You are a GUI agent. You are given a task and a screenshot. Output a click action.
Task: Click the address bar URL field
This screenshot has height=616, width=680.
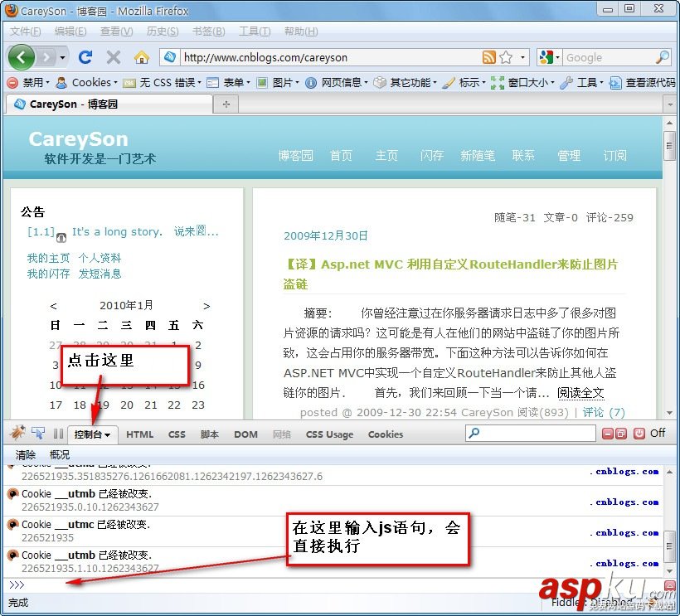(329, 57)
